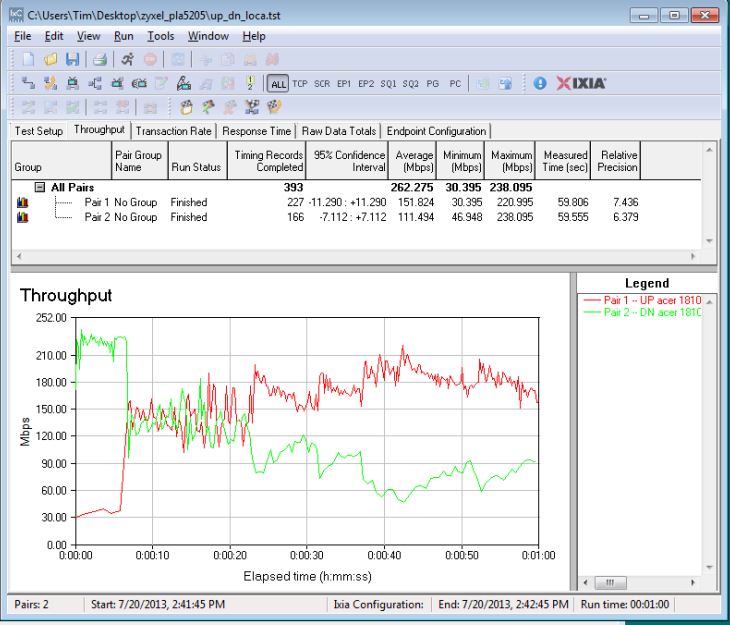
Task: Select Pair 2 DN acer legend entry
Action: (x=642, y=312)
